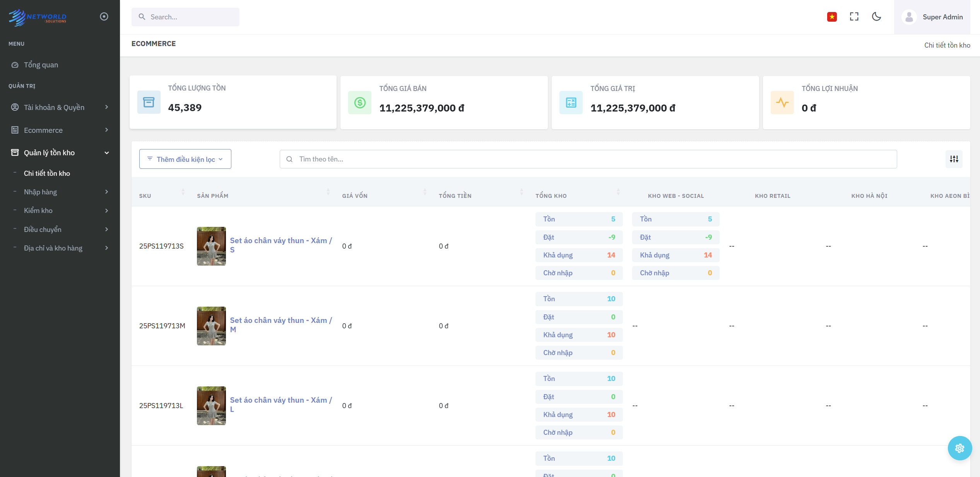Toggle fullscreen mode icon
The image size is (980, 477).
854,17
